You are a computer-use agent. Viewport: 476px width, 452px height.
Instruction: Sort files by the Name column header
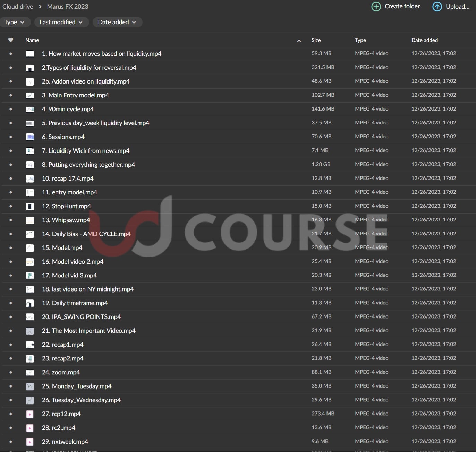[32, 40]
